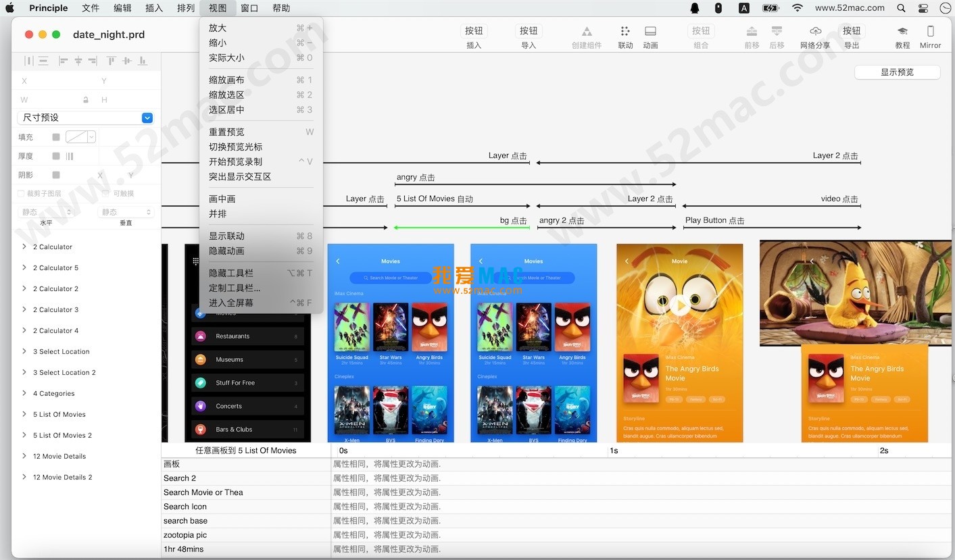Select the 2 Calculator 4 layer
Viewport: 955px width, 560px height.
tap(56, 330)
